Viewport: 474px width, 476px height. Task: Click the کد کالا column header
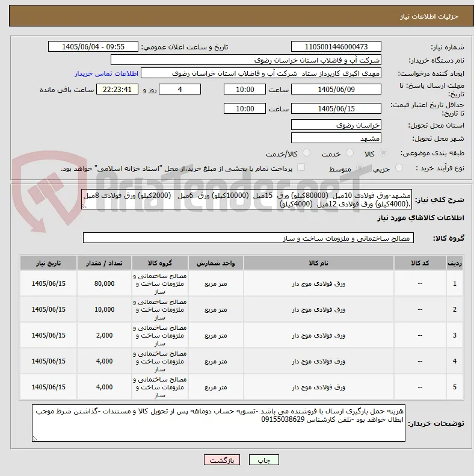[420, 263]
